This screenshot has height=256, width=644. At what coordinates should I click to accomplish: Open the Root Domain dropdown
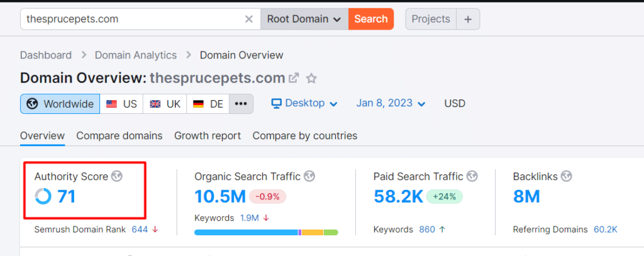coord(304,19)
